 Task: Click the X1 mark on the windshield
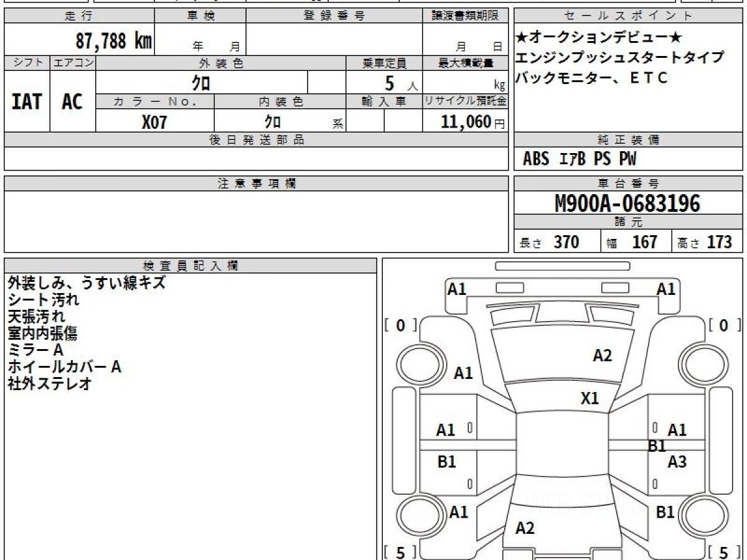click(590, 398)
